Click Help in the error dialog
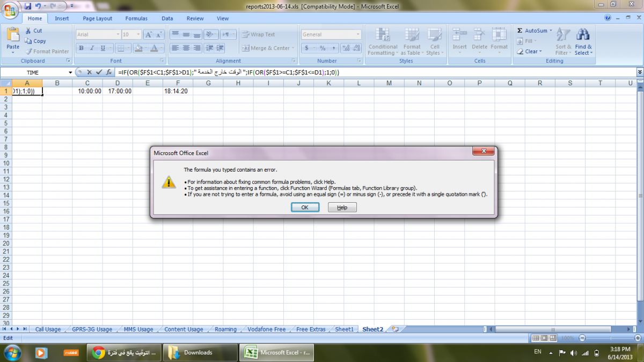Viewport: 644px width, 362px height. 342,208
